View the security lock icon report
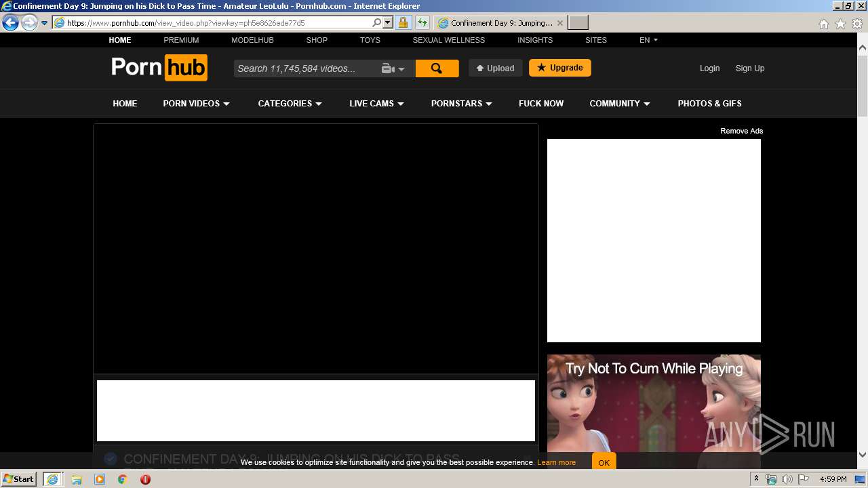This screenshot has width=868, height=488. [x=403, y=23]
